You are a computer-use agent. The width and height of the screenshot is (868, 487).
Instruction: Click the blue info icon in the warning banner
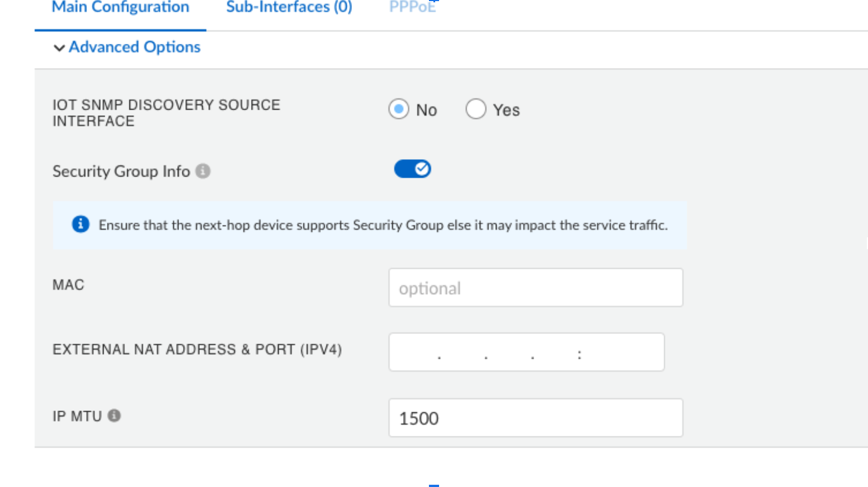80,224
